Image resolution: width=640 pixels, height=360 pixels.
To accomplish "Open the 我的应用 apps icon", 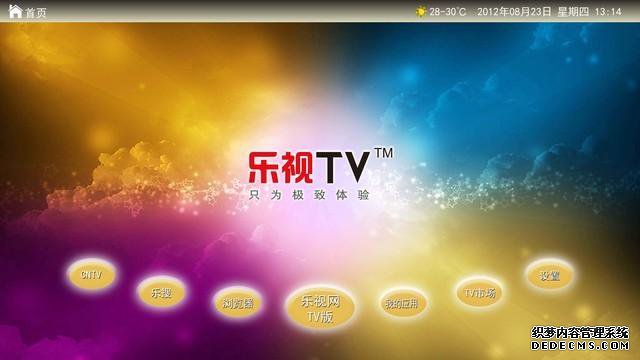I will (402, 303).
